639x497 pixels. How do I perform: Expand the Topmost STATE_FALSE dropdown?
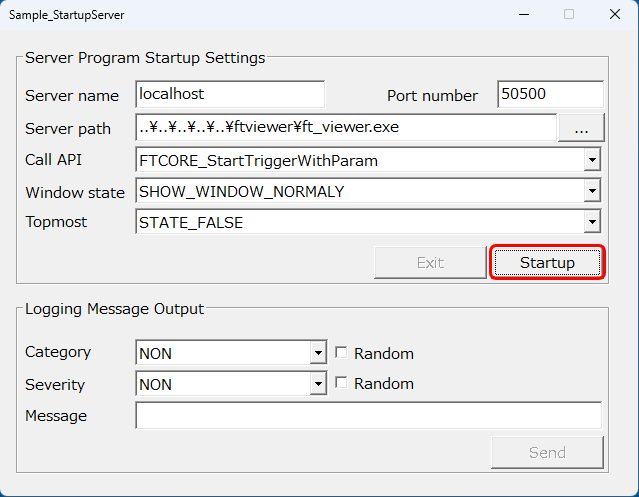pos(592,222)
